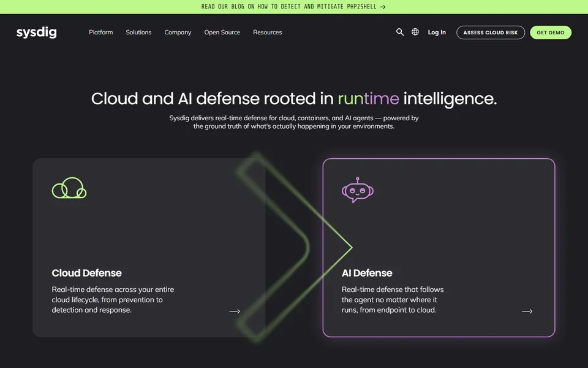This screenshot has width=588, height=368.
Task: Click the arrow in top PHP2SHELL banner
Action: (x=383, y=7)
